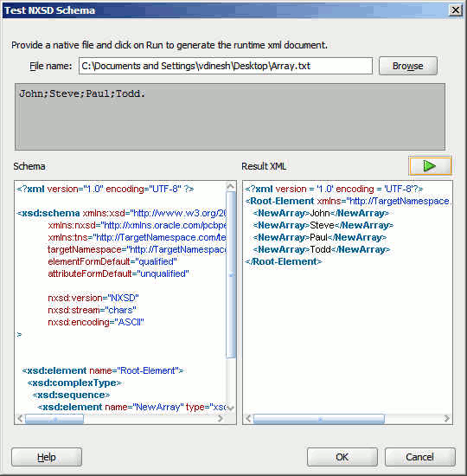This screenshot has width=467, height=476.
Task: Select the NewArray John line in results
Action: (x=321, y=213)
